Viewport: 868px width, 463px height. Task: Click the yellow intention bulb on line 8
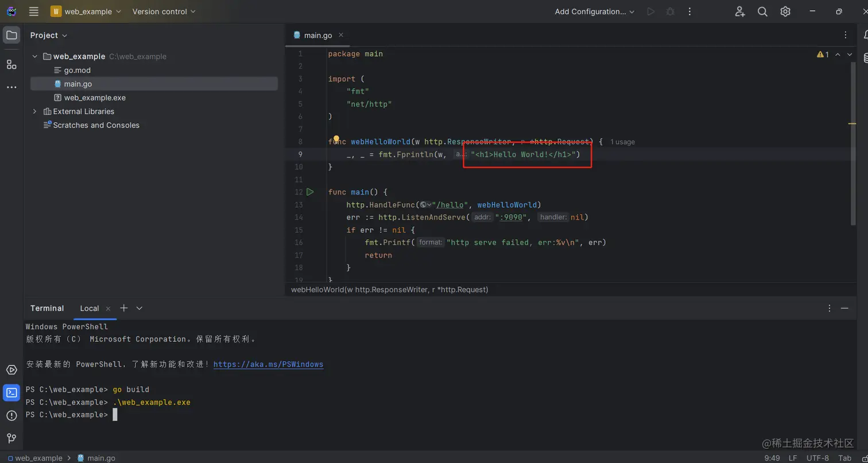tap(336, 139)
